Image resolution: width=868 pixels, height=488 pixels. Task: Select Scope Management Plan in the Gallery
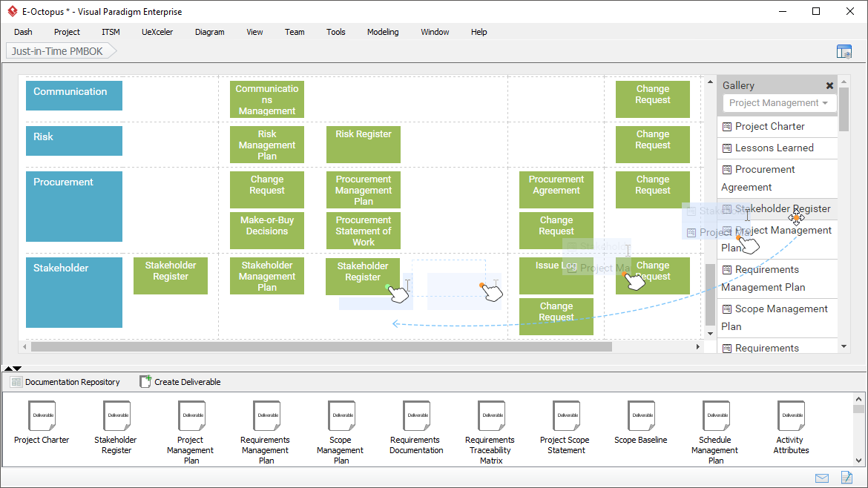(775, 317)
